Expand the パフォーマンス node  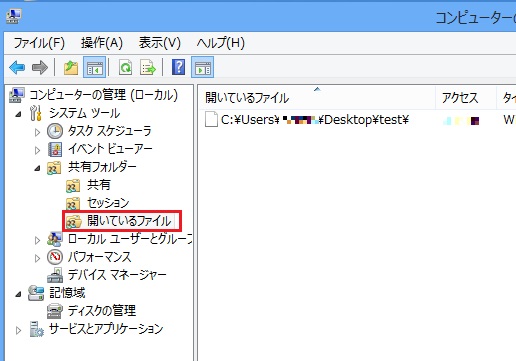click(x=37, y=258)
